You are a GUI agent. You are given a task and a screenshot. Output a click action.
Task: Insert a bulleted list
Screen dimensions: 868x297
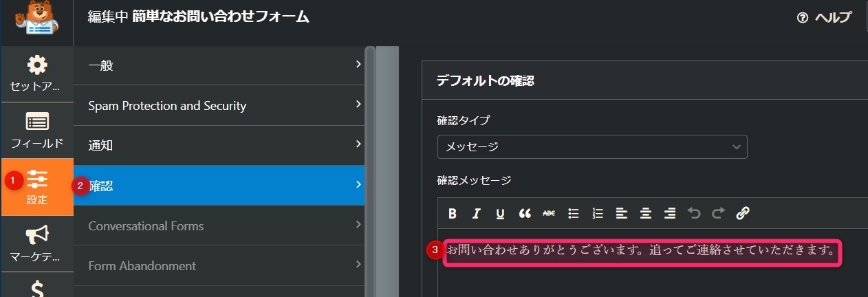(573, 213)
